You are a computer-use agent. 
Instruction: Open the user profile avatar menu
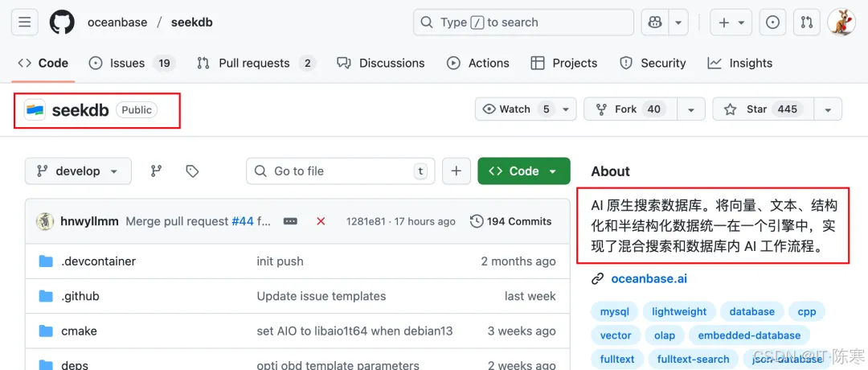coord(842,23)
